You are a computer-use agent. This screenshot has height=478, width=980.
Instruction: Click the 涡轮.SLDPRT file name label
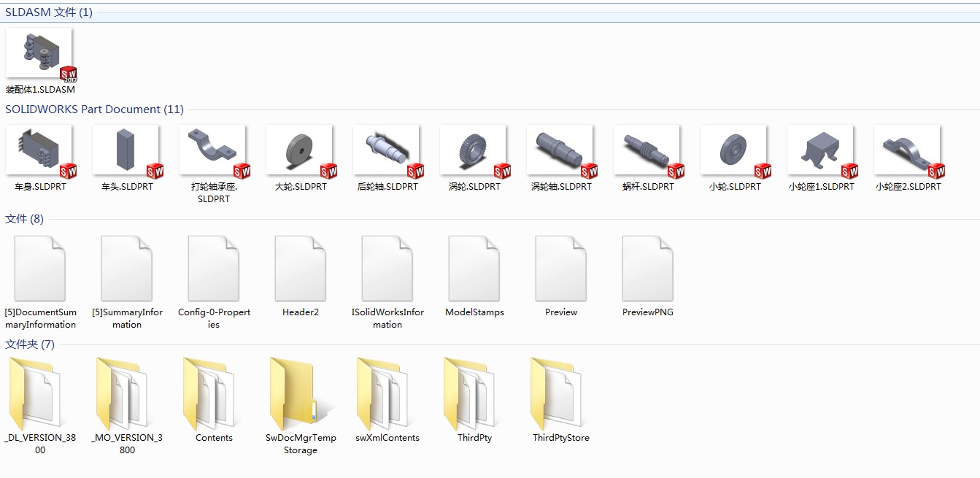click(x=474, y=187)
